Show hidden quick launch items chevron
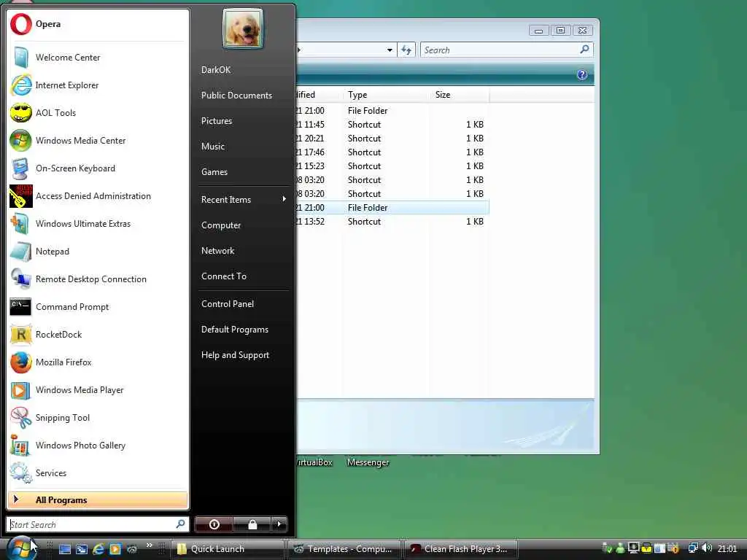Screen dimensions: 747x560 149,545
